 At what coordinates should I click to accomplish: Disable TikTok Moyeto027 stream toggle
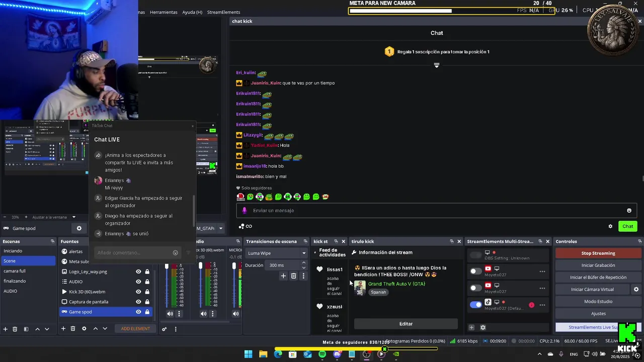475,305
